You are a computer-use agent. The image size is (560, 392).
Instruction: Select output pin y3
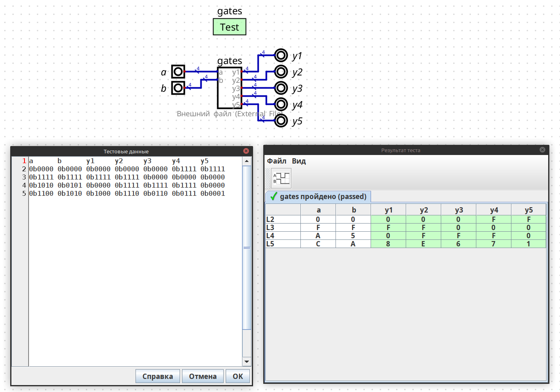(x=281, y=88)
